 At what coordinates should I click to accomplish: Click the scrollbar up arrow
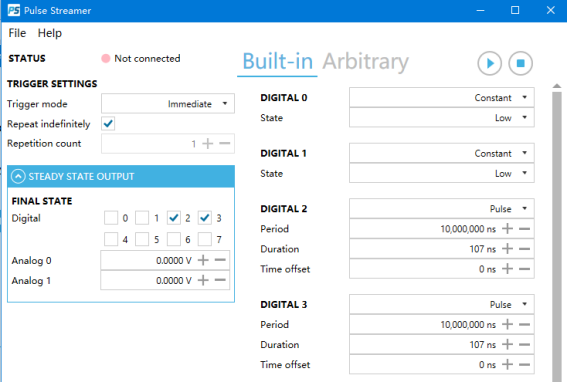point(557,86)
